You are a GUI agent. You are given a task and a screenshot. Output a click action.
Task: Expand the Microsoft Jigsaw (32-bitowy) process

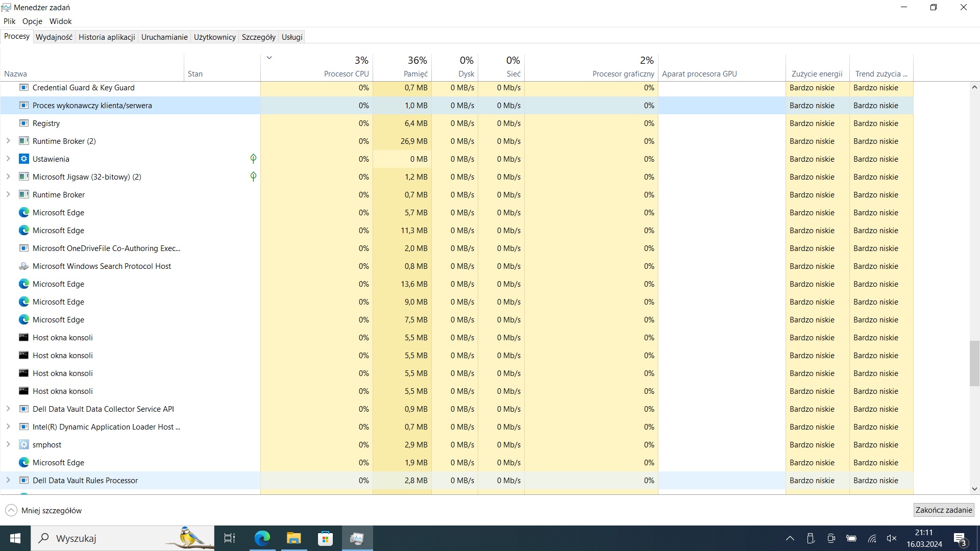tap(8, 177)
